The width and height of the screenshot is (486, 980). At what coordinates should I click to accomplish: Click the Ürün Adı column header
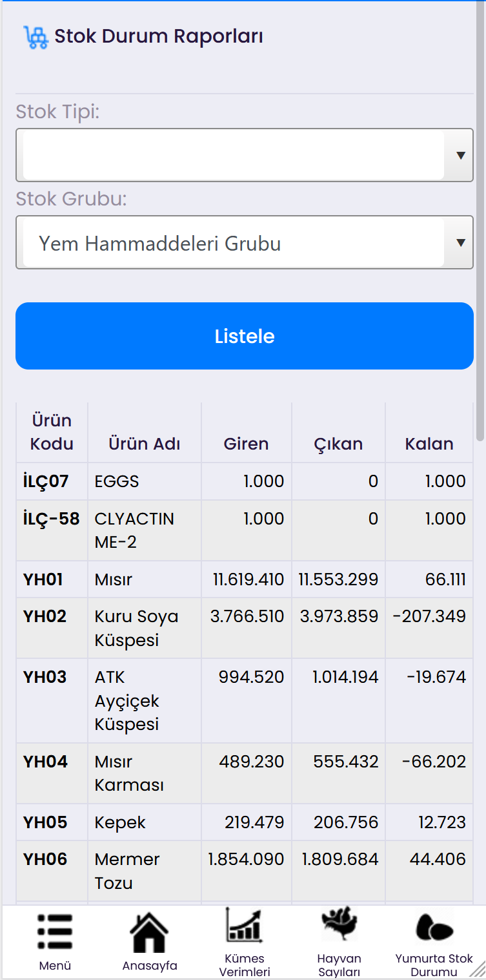(144, 444)
